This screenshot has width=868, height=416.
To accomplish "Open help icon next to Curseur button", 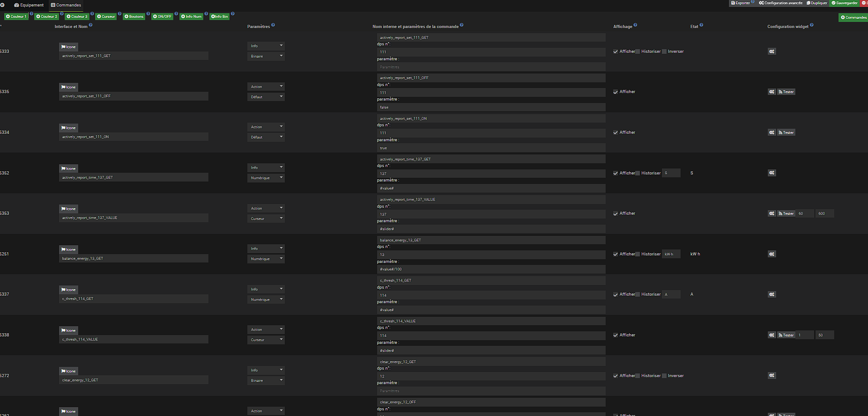I will (x=119, y=14).
